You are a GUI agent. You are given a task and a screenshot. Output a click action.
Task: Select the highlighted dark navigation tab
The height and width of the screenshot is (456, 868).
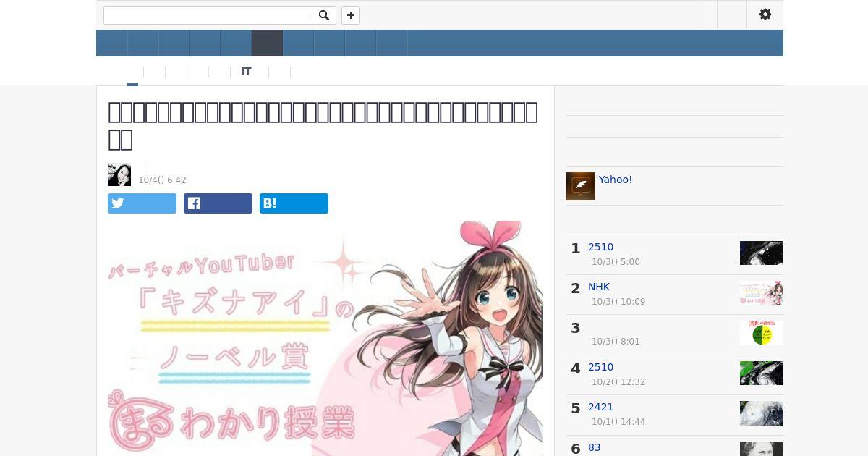(x=267, y=43)
